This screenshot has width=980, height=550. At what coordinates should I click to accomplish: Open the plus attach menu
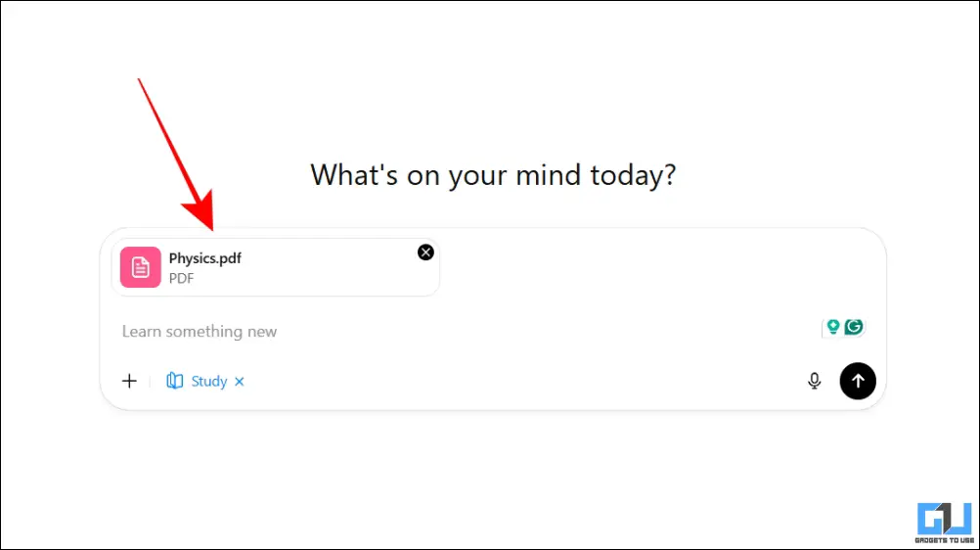(x=129, y=381)
